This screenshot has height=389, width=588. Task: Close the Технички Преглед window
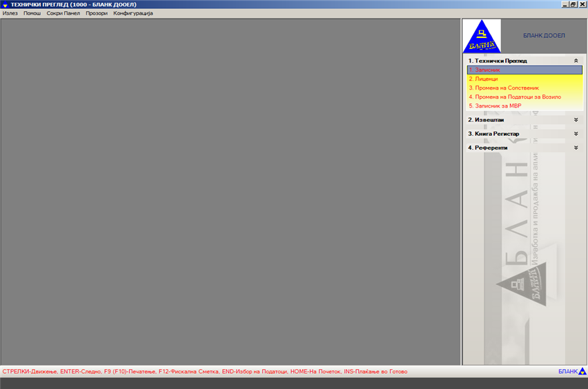(x=582, y=4)
